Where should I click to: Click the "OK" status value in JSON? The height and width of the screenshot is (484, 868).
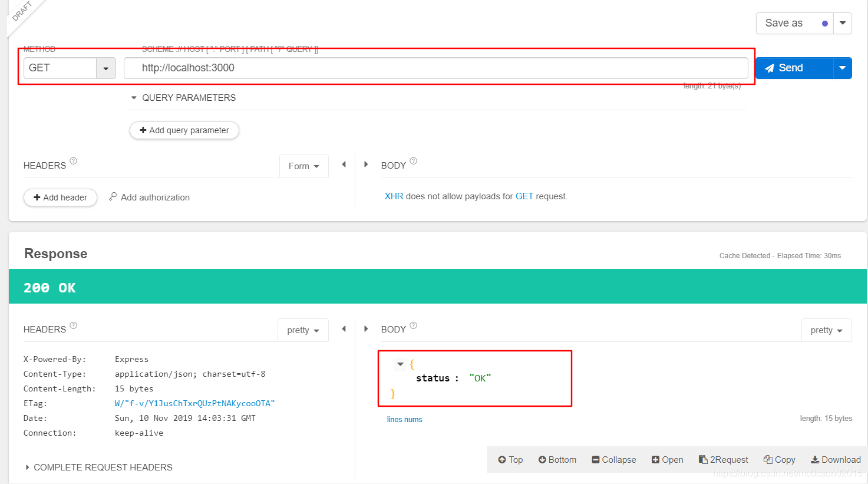pos(480,378)
